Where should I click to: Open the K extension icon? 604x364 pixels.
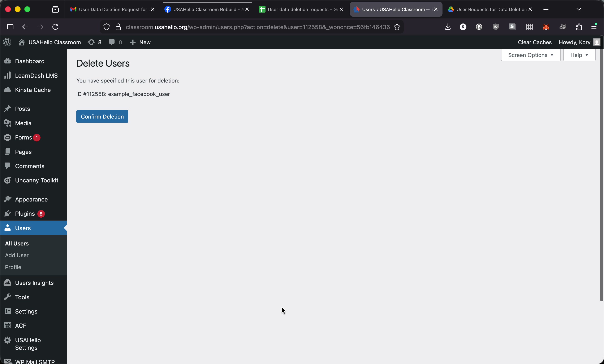pos(463,27)
